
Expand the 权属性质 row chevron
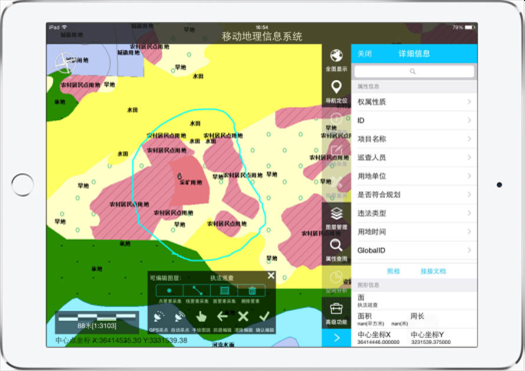tap(469, 102)
